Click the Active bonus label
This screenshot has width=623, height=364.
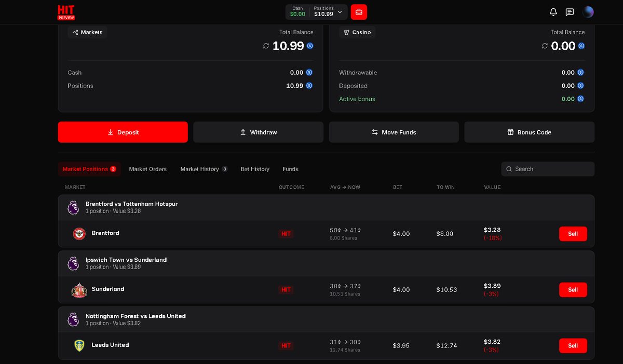[357, 99]
